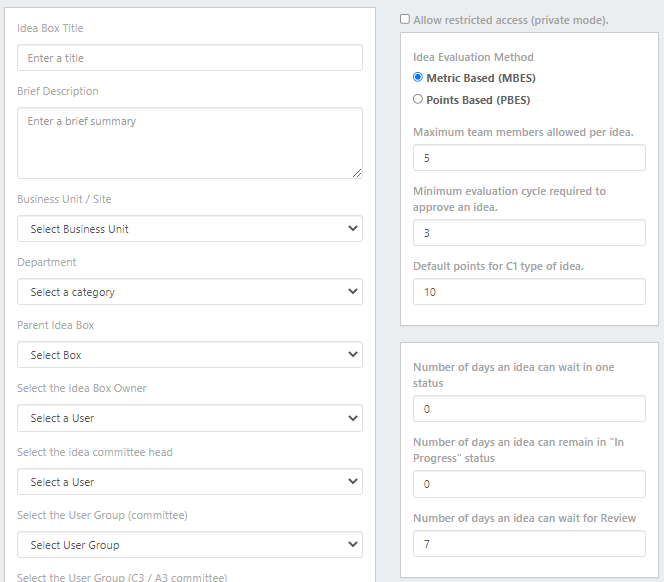Click the days waiting in one status field
The width and height of the screenshot is (664, 582).
click(529, 409)
